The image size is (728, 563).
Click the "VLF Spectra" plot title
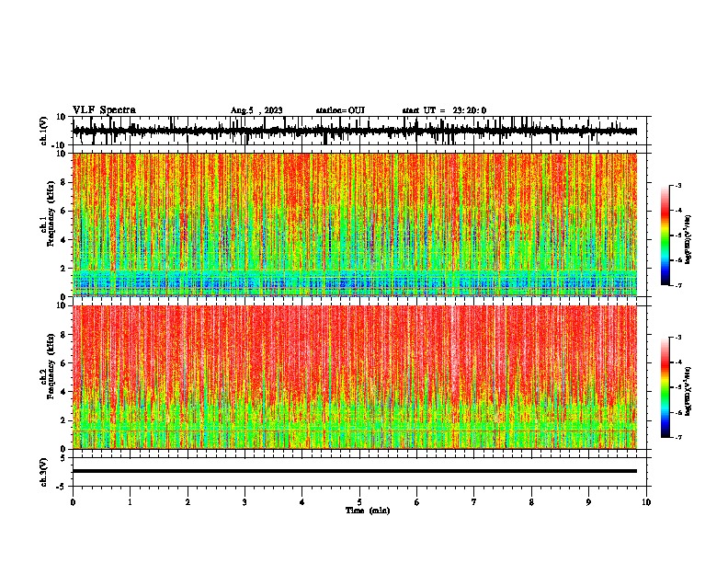tap(104, 110)
